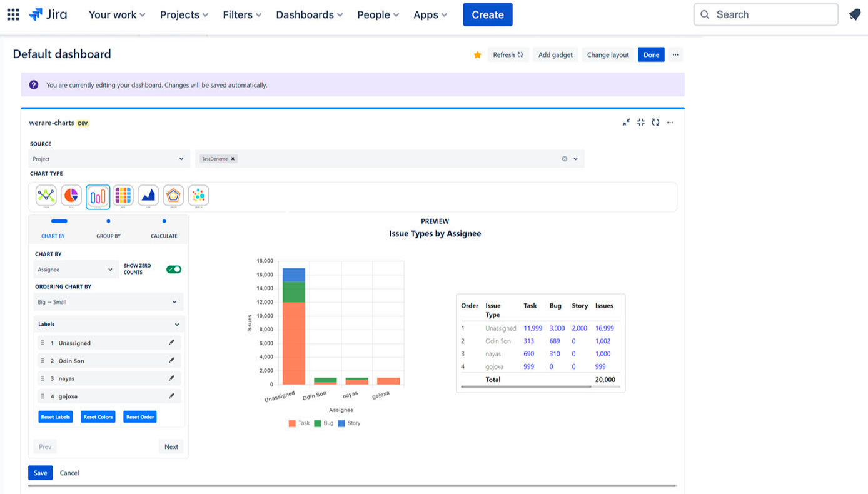Screen dimensions: 868x494
Task: Click the Reset Colors button
Action: (x=98, y=417)
